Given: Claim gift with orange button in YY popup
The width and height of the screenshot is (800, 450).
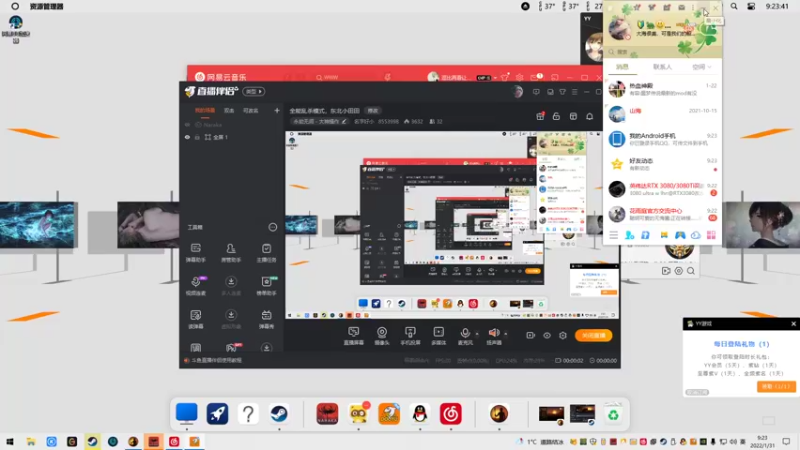Looking at the screenshot, I should tap(776, 387).
